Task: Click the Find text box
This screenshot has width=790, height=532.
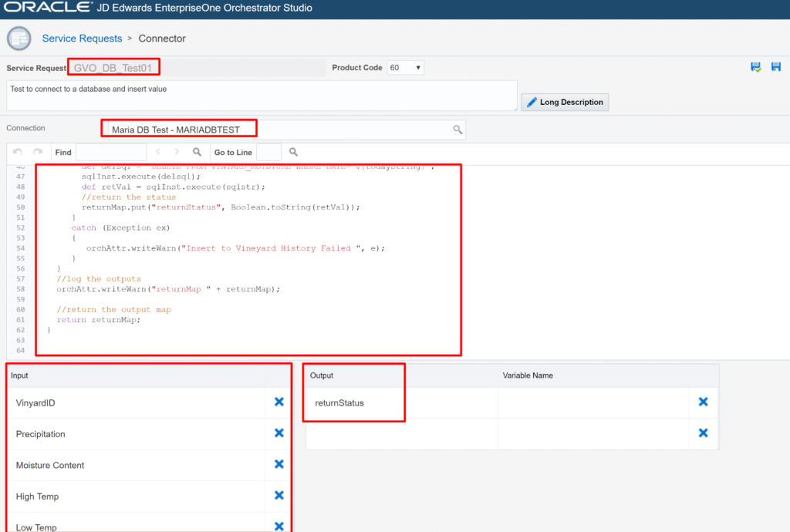Action: 111,152
